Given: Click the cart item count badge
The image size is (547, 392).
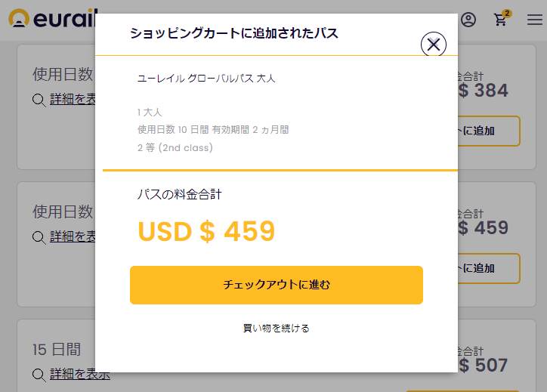Looking at the screenshot, I should pyautogui.click(x=506, y=13).
